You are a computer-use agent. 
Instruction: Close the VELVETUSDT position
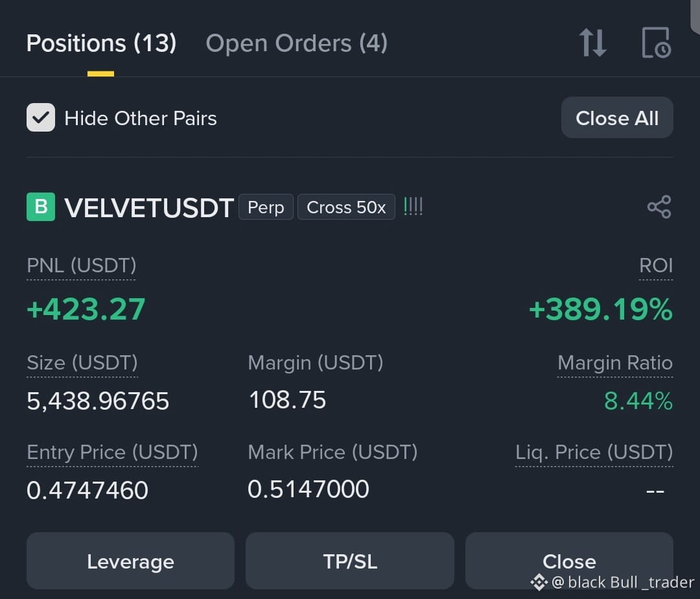(x=569, y=561)
